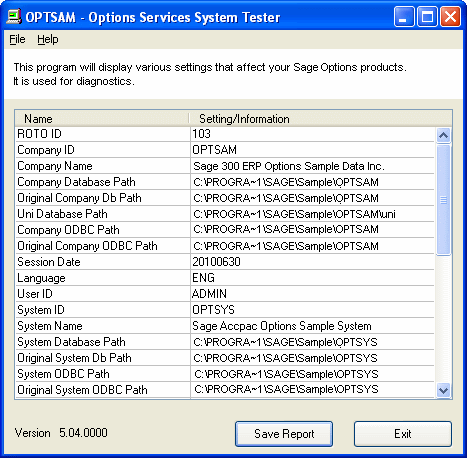Click Sage Accpac Options Sample System value

[282, 326]
